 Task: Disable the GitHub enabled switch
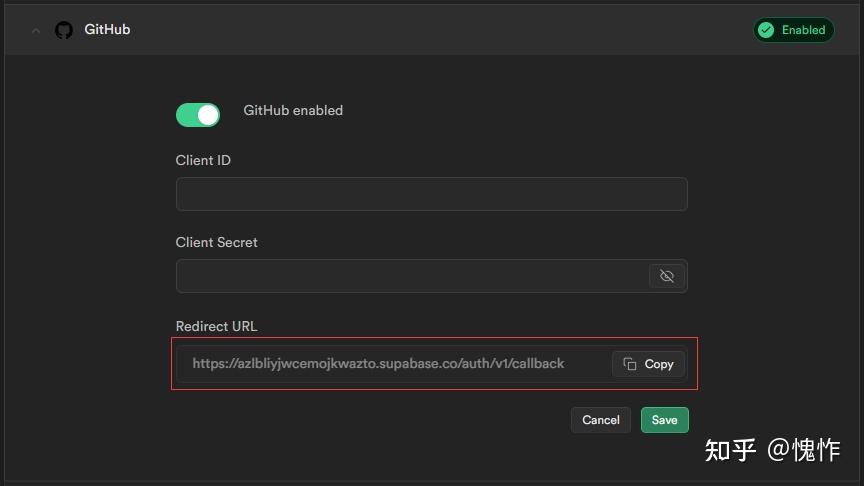point(198,115)
